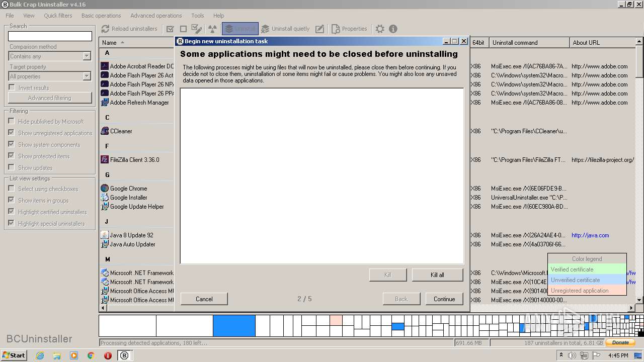
Task: Click Continue in the uninstallation dialog
Action: pos(444,299)
